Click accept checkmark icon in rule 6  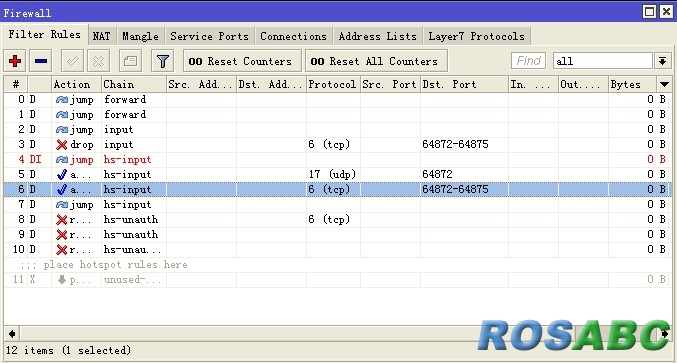click(62, 189)
